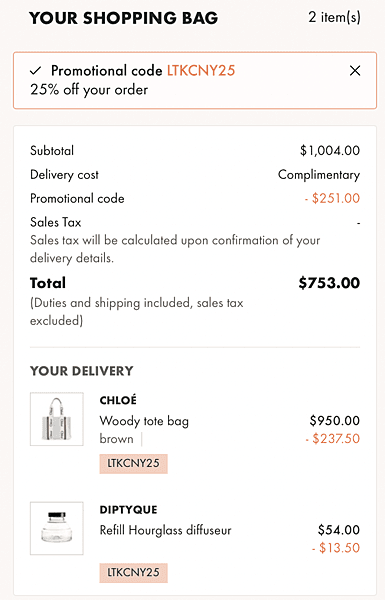Click the CHLOÉ brand name

pyautogui.click(x=118, y=400)
